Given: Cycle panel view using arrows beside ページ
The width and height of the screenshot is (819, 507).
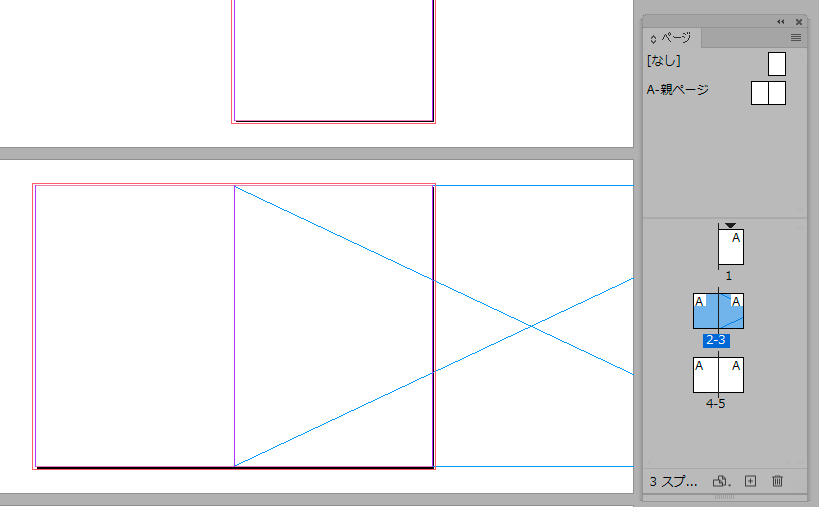Looking at the screenshot, I should pos(653,39).
